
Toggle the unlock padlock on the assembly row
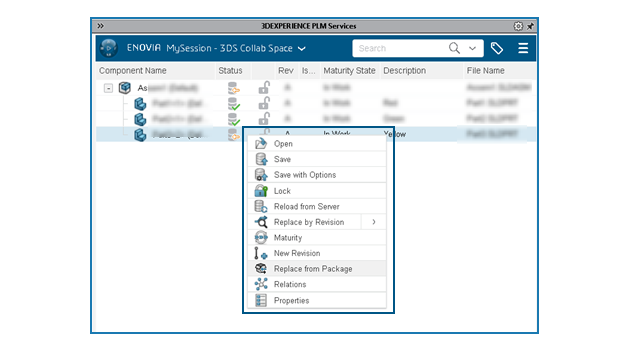pyautogui.click(x=264, y=87)
